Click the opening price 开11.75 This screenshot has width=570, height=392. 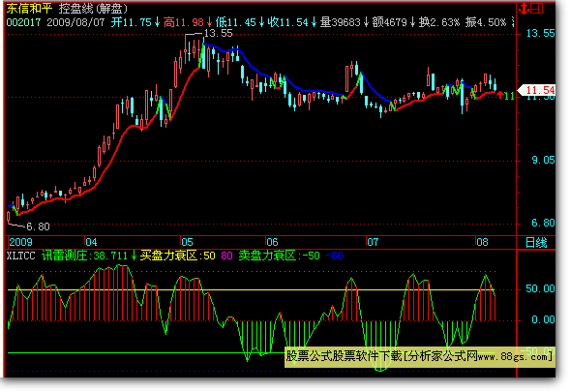pos(131,22)
